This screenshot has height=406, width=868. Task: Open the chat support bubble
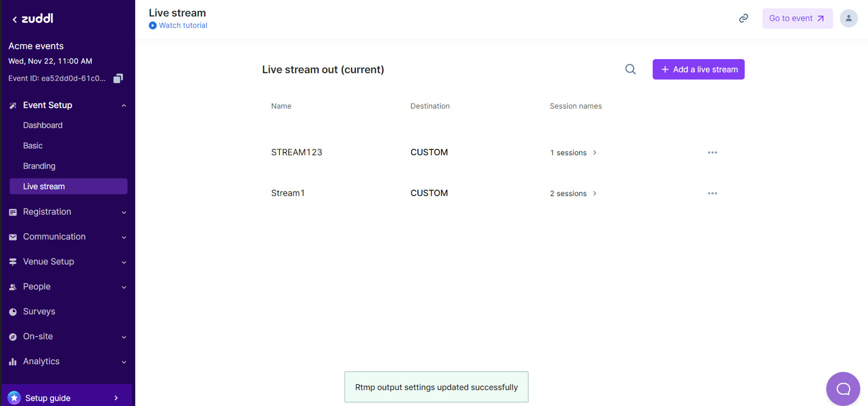(843, 389)
